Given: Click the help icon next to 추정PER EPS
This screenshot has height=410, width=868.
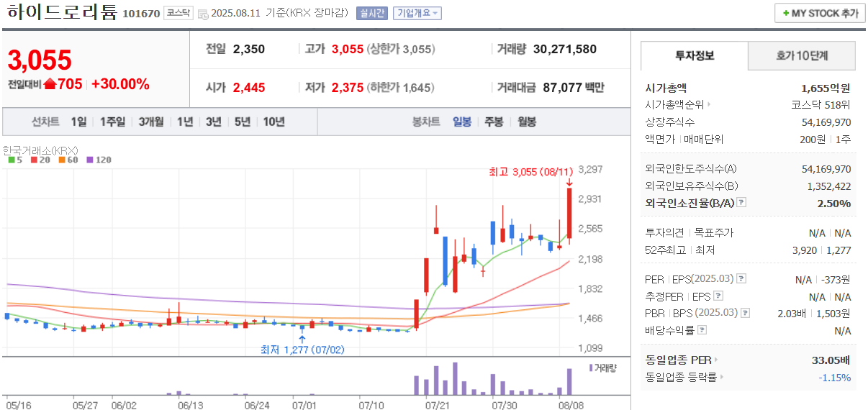Looking at the screenshot, I should (x=718, y=296).
